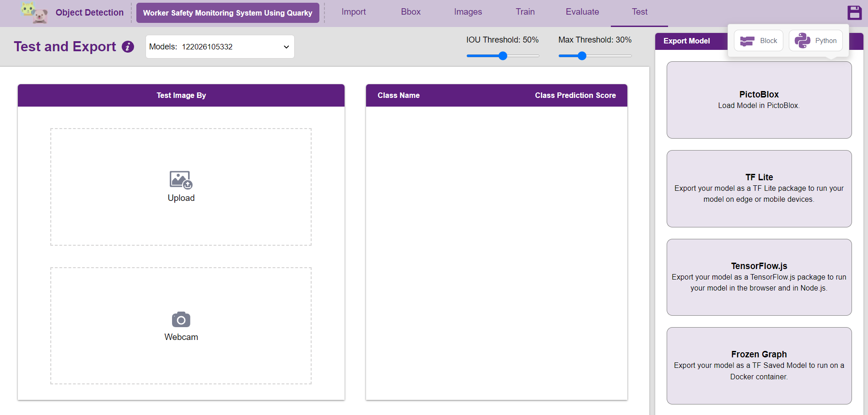Click the Object Detection title text
Screen dimensions: 868x415
click(x=90, y=12)
